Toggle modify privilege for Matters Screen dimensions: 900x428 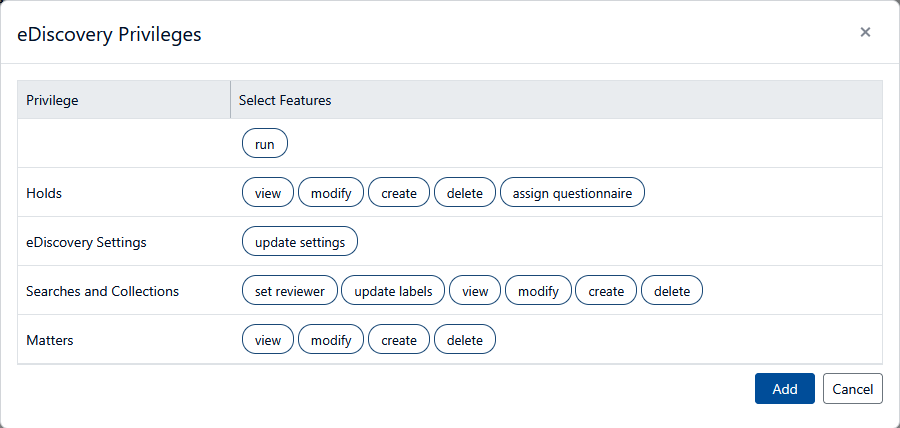tap(331, 340)
